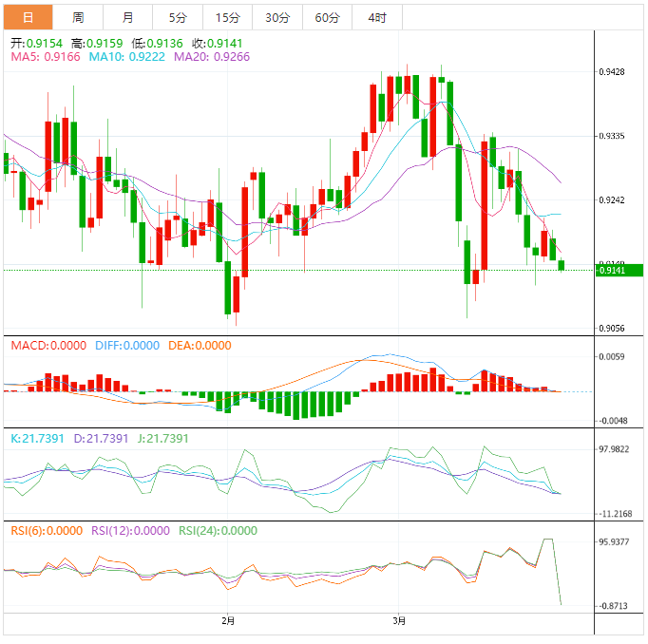Click the 3月 date axis marker
This screenshot has width=648, height=644.
pos(399,620)
